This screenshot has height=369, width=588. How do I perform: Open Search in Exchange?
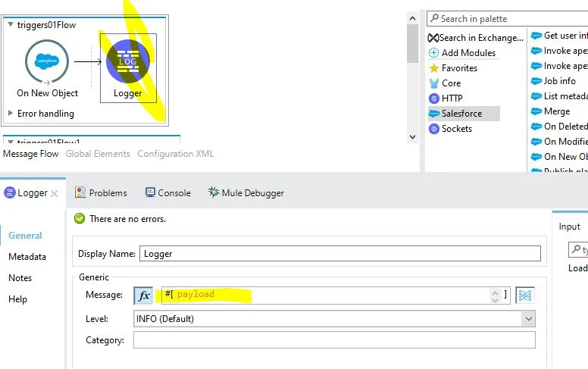pyautogui.click(x=476, y=38)
